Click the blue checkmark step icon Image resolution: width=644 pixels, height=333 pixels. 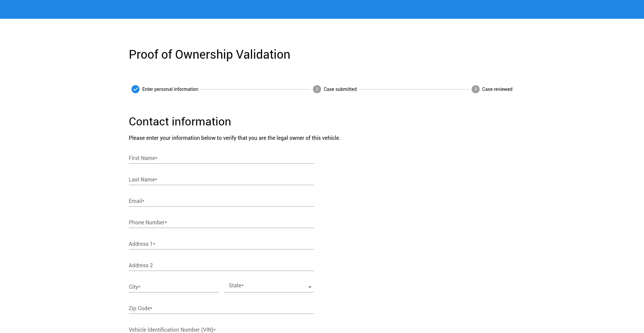tap(136, 89)
